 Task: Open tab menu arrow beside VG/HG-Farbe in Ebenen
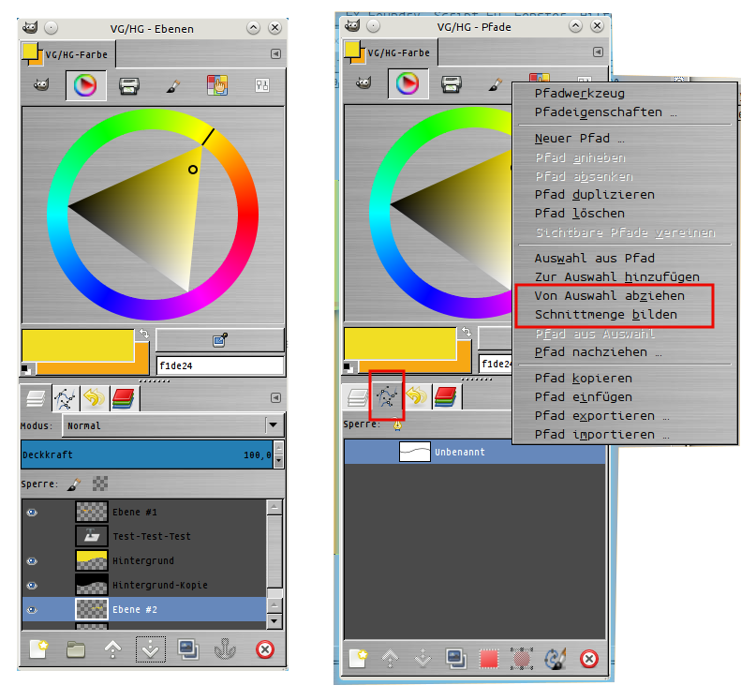point(275,54)
